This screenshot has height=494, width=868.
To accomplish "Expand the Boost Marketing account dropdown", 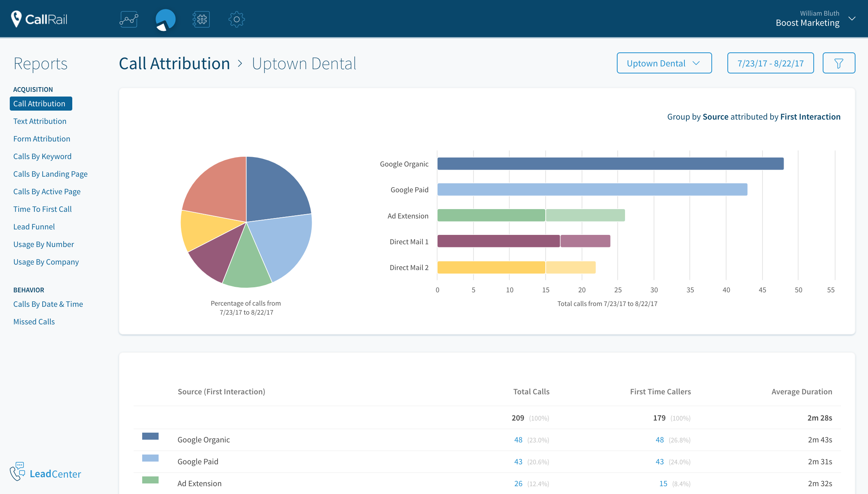I will [852, 19].
